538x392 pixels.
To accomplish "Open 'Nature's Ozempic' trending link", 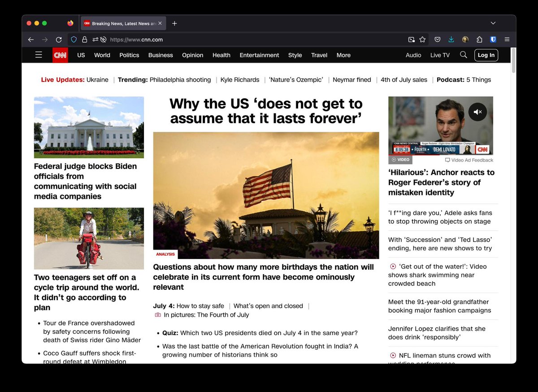I will (296, 80).
